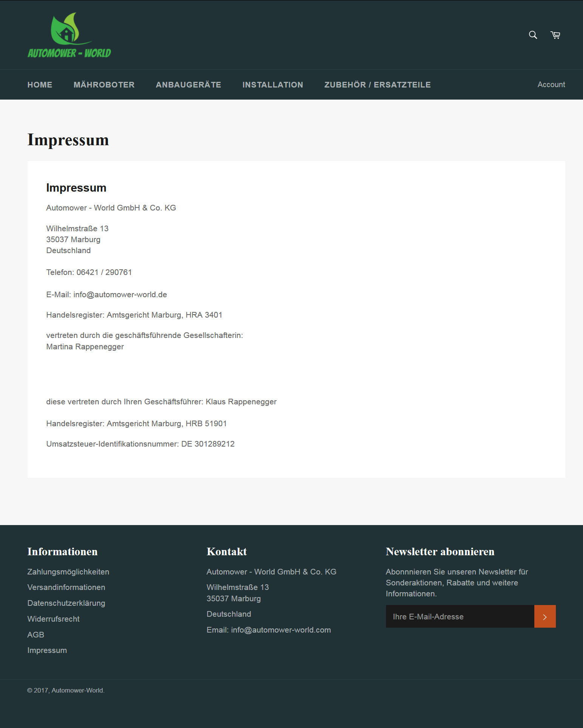Click the Martina Rappenegger name

[85, 347]
